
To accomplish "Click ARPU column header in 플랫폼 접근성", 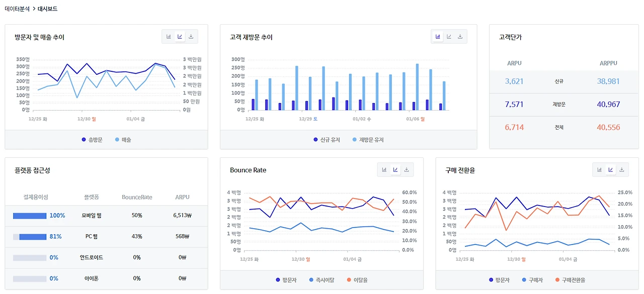I will 182,197.
